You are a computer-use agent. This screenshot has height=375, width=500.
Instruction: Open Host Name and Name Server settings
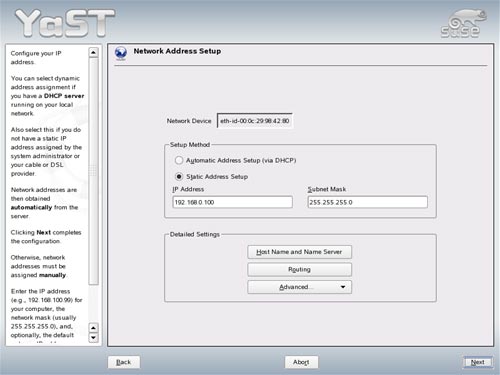[299, 252]
